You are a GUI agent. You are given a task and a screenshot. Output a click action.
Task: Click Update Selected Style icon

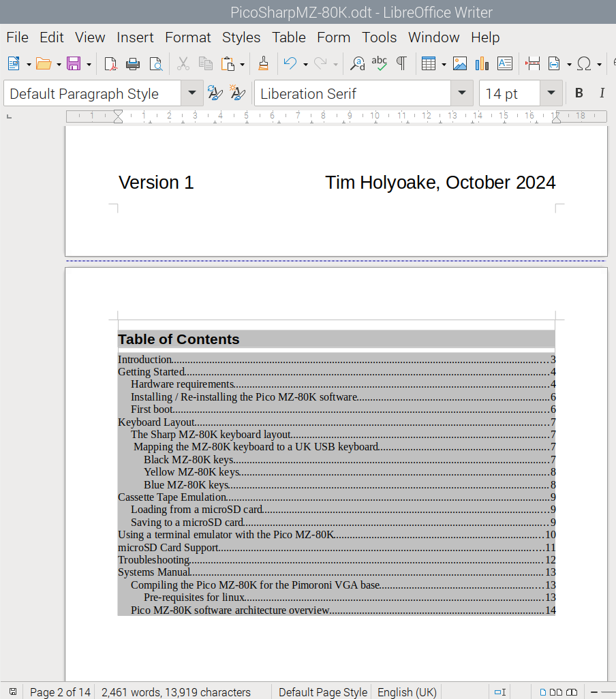215,93
